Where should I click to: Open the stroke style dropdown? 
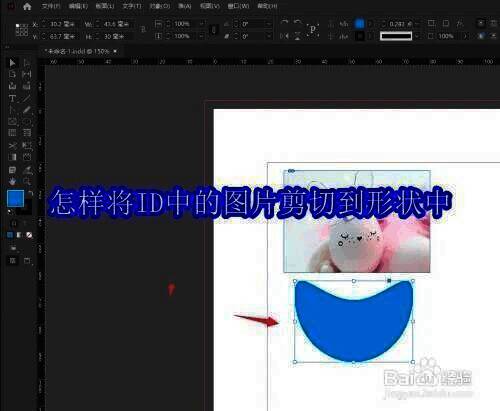point(417,36)
